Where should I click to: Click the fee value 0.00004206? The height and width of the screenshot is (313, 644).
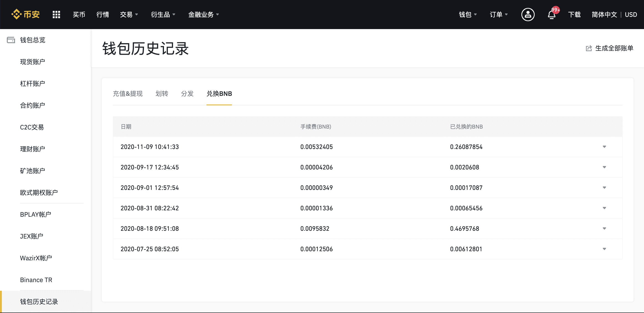click(317, 167)
